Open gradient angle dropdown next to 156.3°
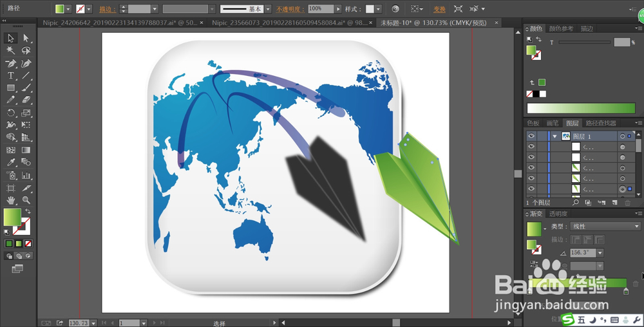 (600, 253)
